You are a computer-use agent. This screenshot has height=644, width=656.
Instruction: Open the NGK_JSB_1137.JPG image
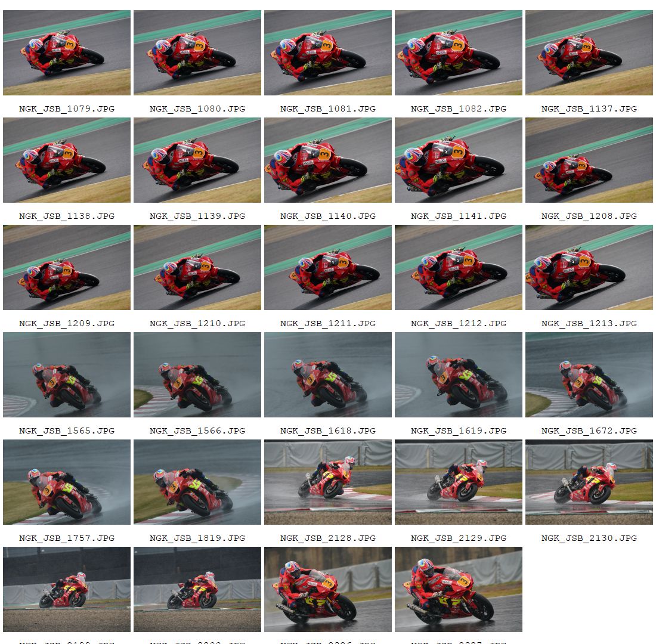(x=589, y=52)
